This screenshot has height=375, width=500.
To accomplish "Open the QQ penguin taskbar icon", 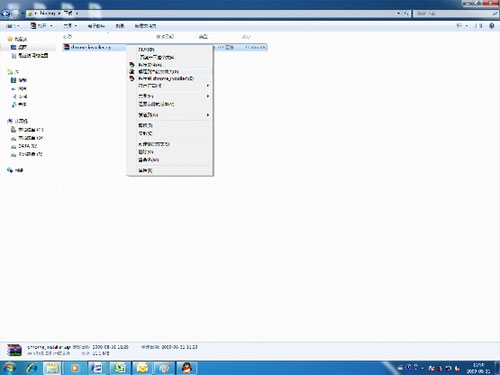I will pyautogui.click(x=186, y=368).
